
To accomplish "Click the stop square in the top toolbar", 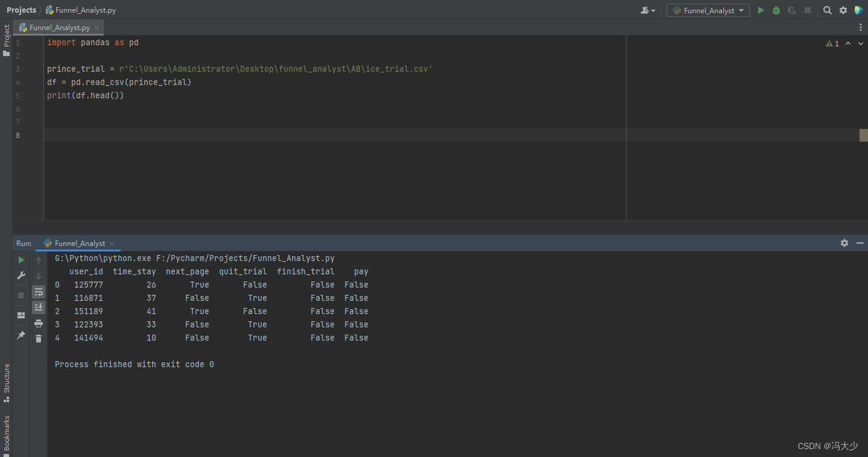I will click(808, 10).
